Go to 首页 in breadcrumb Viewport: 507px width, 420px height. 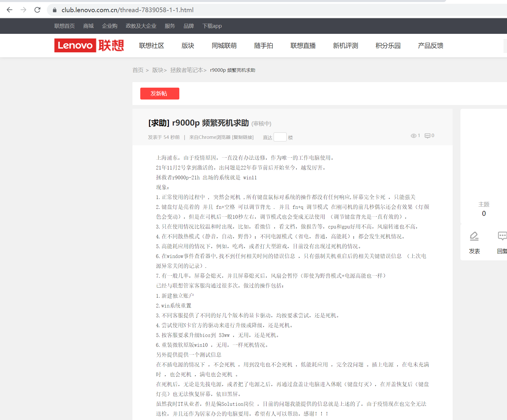pos(138,70)
